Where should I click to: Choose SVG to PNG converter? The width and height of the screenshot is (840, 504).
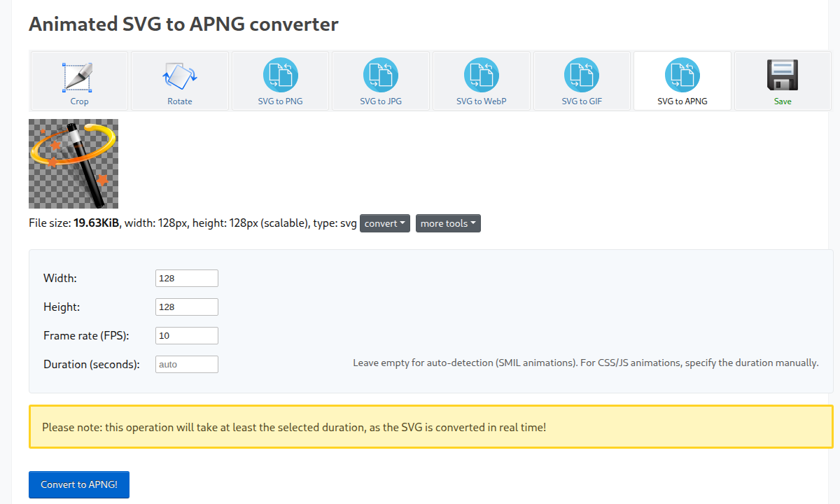coord(281,81)
